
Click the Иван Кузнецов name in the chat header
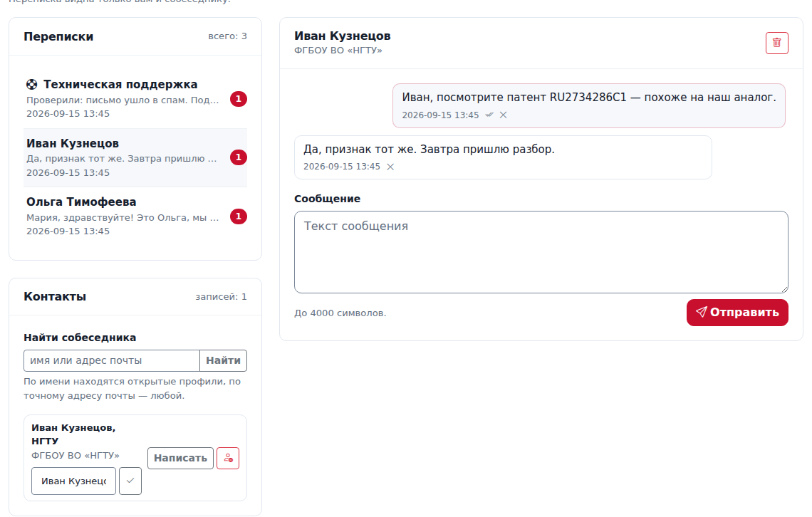click(x=343, y=36)
